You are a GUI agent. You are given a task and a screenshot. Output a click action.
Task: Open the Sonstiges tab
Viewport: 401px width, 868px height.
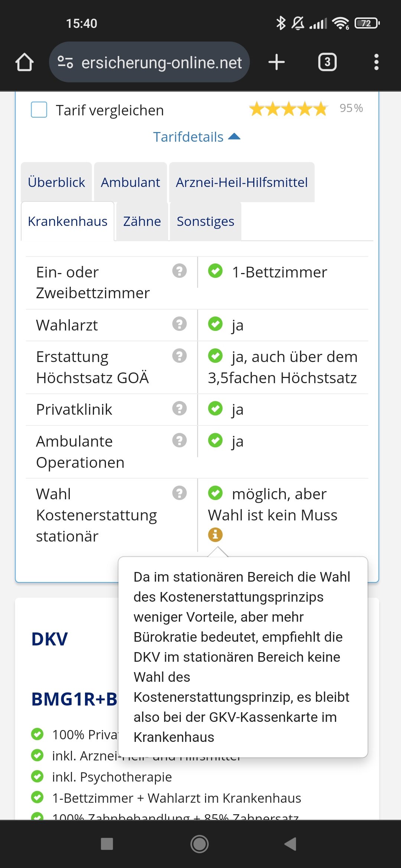(205, 221)
